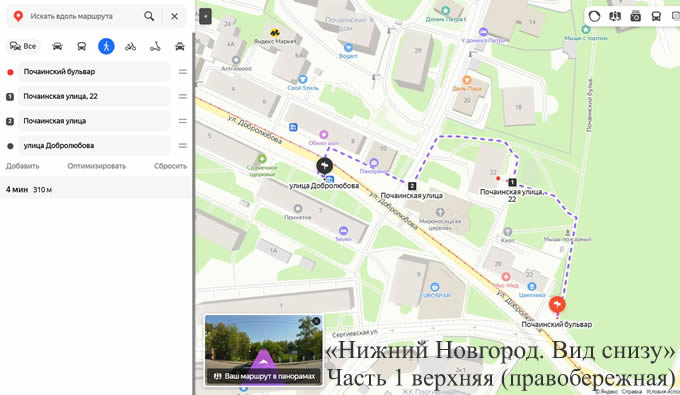Select the car route mode icon
The height and width of the screenshot is (395, 680).
coord(57,46)
